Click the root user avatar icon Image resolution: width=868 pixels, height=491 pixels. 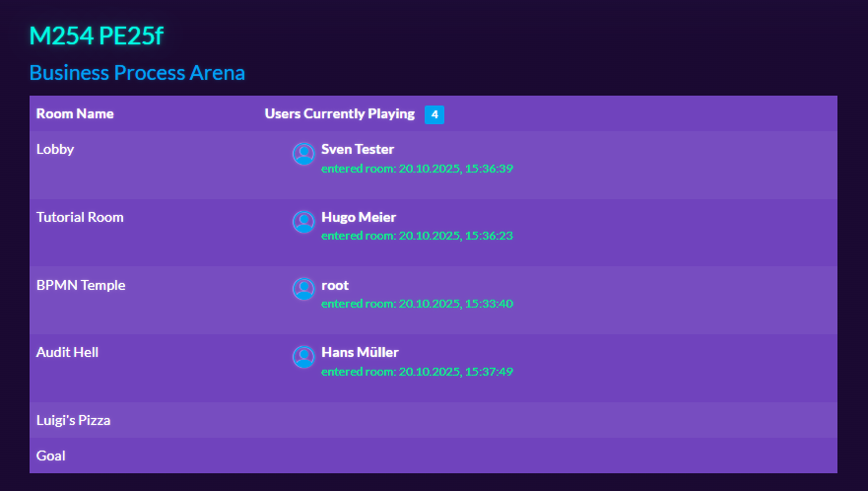[303, 289]
